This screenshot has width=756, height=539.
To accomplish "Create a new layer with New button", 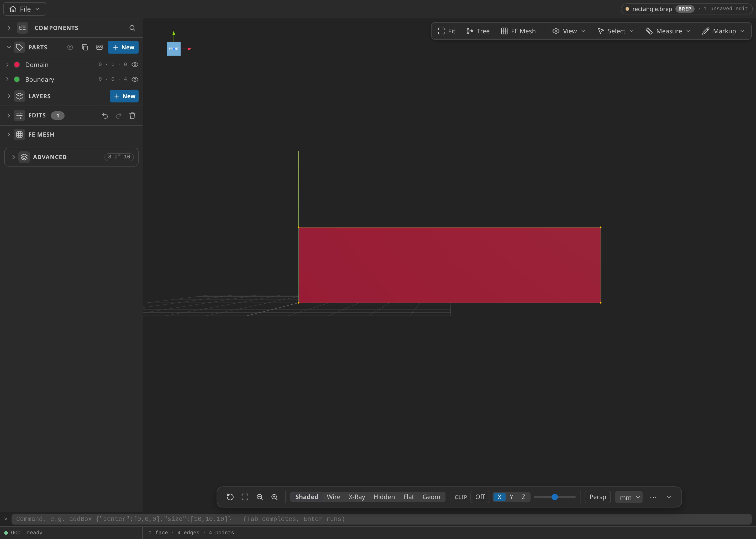I will [x=124, y=96].
